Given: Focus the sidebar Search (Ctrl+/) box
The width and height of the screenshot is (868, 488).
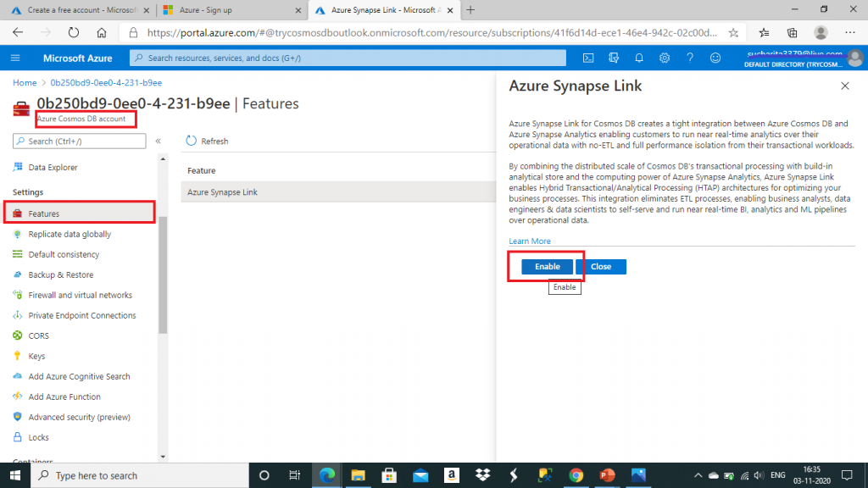Looking at the screenshot, I should click(80, 141).
